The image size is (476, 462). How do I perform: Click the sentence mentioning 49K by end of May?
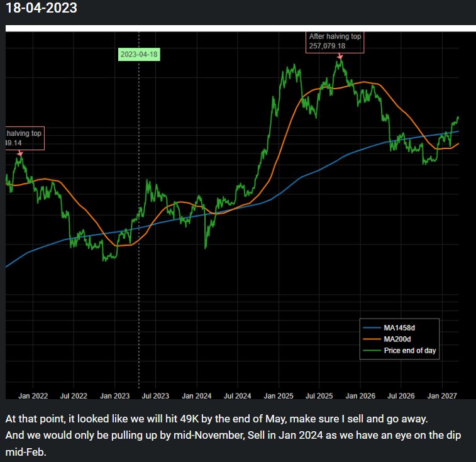tap(216, 419)
